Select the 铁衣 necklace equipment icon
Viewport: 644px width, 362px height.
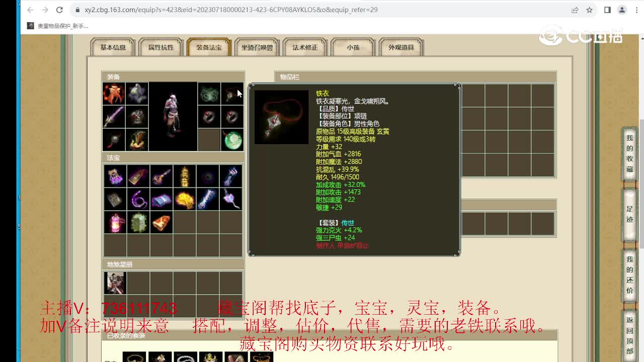(232, 94)
